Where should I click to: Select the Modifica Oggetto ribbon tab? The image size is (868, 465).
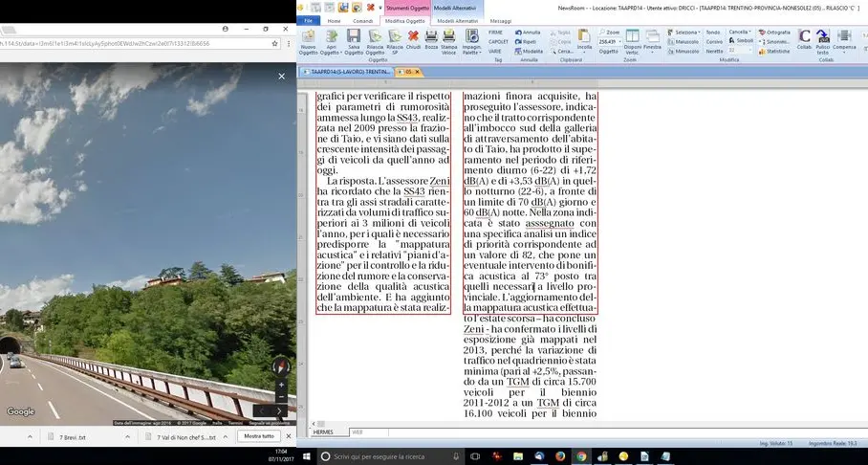405,21
